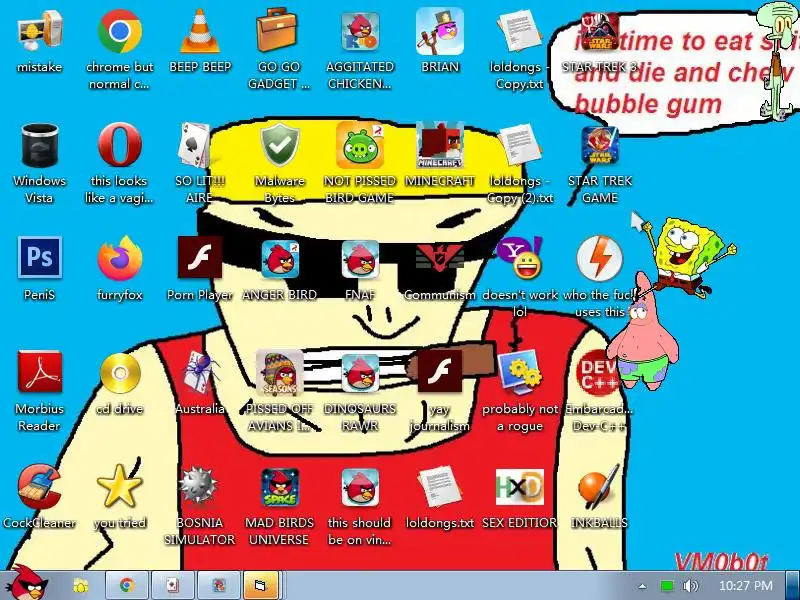Open the 'yay journalism' Flash icon
Viewport: 800px width, 600px height.
tap(440, 371)
